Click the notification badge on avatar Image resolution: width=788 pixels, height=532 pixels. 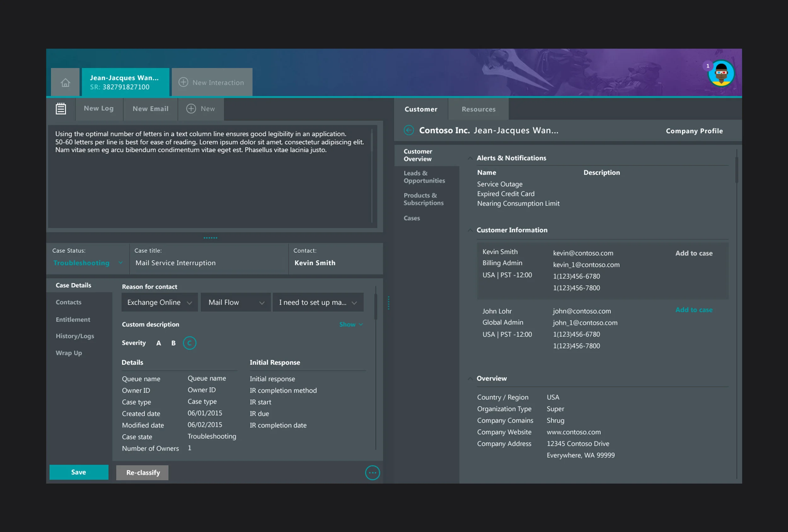point(708,66)
